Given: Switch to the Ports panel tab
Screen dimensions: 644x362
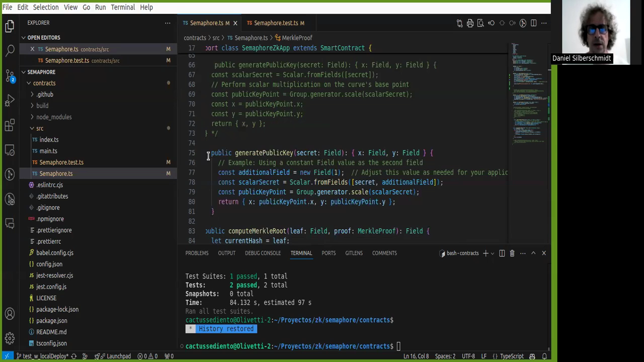Looking at the screenshot, I should click(x=329, y=253).
